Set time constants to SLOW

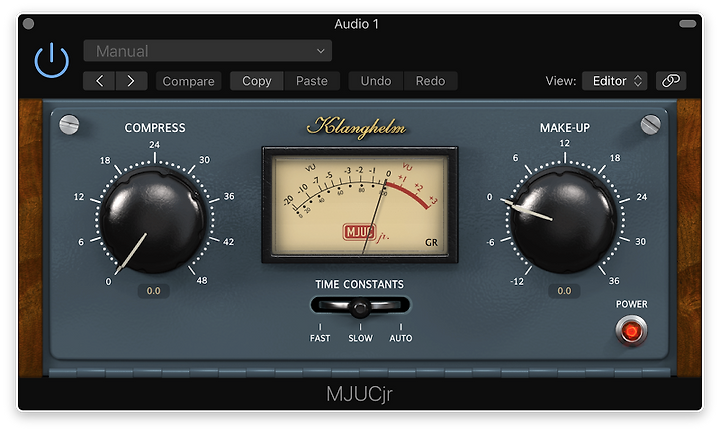360,338
